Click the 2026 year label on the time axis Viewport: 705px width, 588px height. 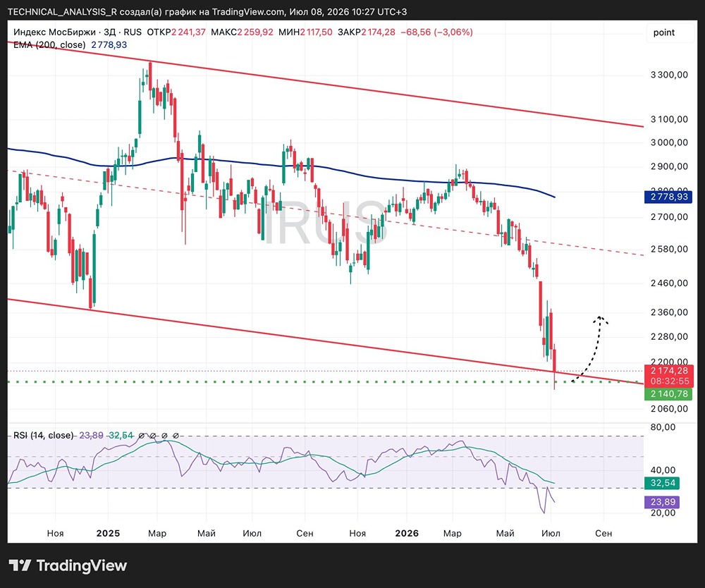pos(407,533)
